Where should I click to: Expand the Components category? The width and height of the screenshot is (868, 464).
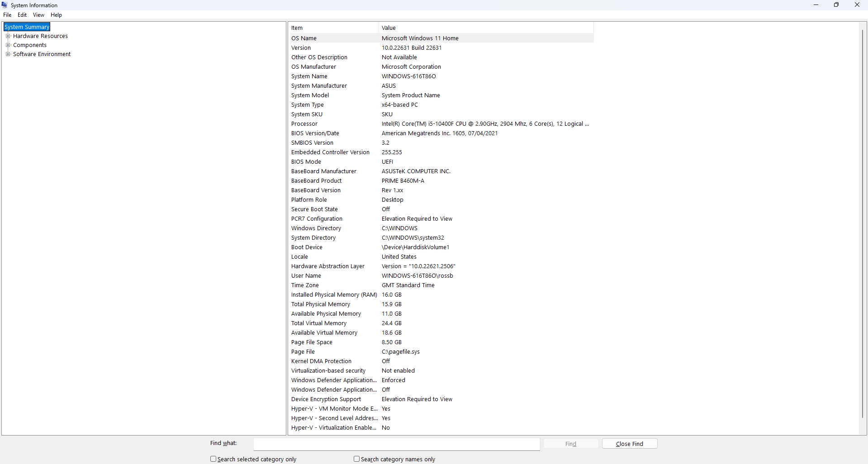pyautogui.click(x=8, y=45)
